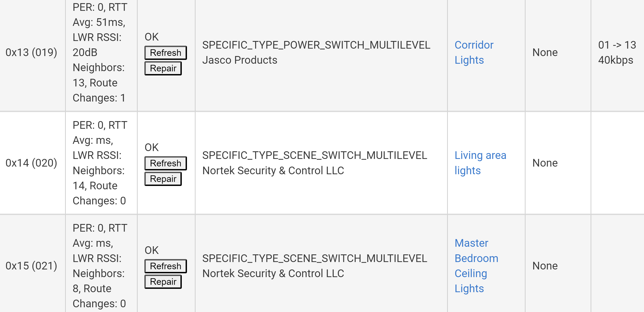Refresh node 0x13 Corridor Lights
Viewport: 644px width, 312px height.
point(166,53)
